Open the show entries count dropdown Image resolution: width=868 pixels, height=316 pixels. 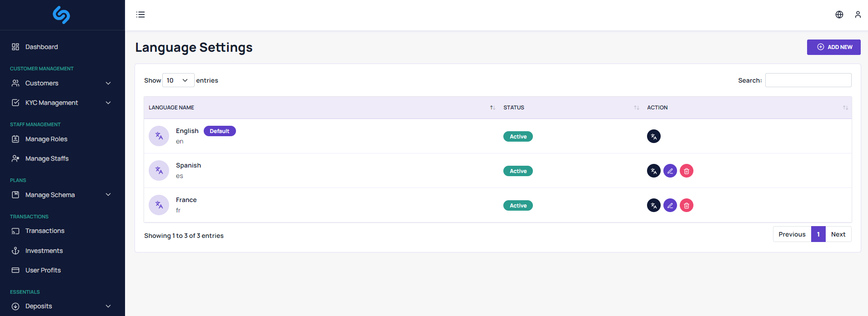point(178,80)
